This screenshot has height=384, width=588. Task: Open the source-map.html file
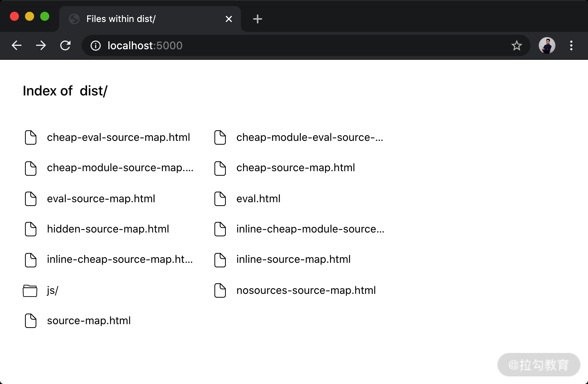(x=89, y=321)
